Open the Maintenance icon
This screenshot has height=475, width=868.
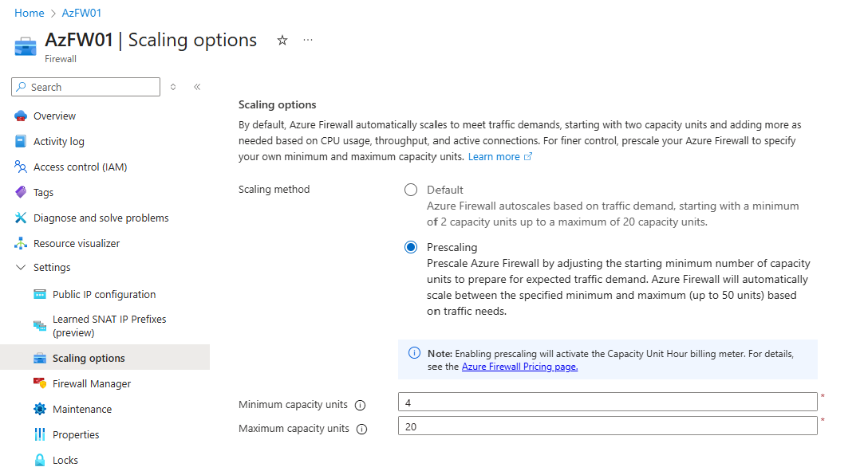[37, 409]
